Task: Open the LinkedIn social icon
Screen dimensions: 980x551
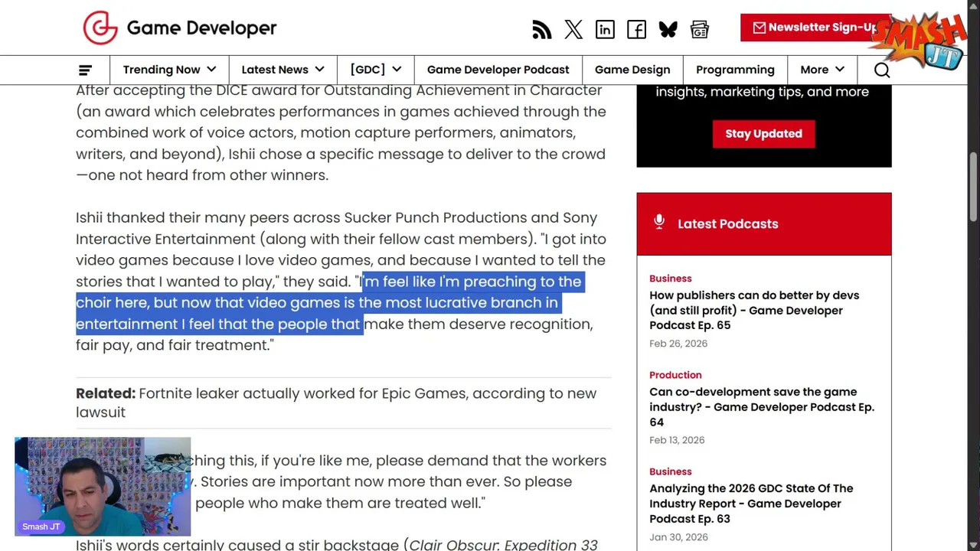Action: [605, 29]
